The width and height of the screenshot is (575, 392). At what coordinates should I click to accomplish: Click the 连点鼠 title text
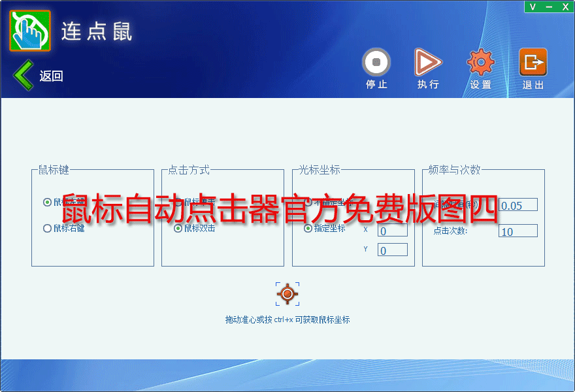(97, 31)
